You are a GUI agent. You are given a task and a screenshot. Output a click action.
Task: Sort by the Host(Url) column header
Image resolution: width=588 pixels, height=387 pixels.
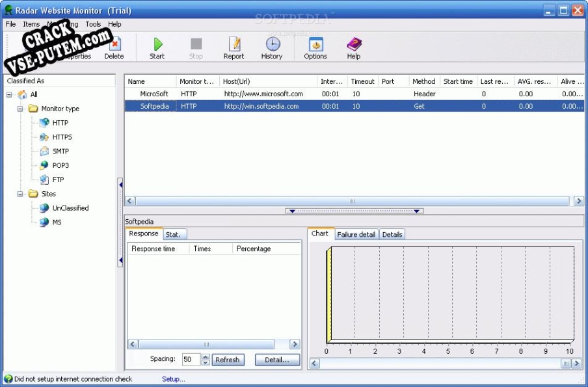(268, 81)
